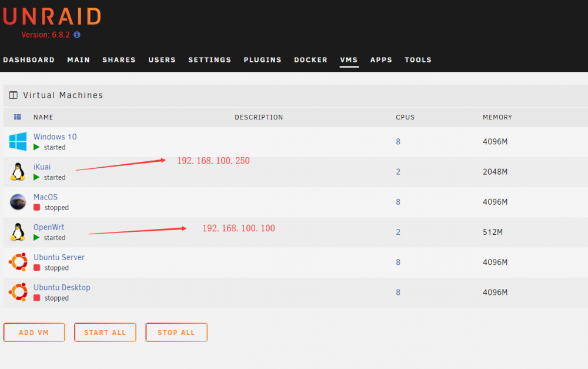Image resolution: width=588 pixels, height=369 pixels.
Task: Click the green started icon for iKuai
Action: pos(36,177)
